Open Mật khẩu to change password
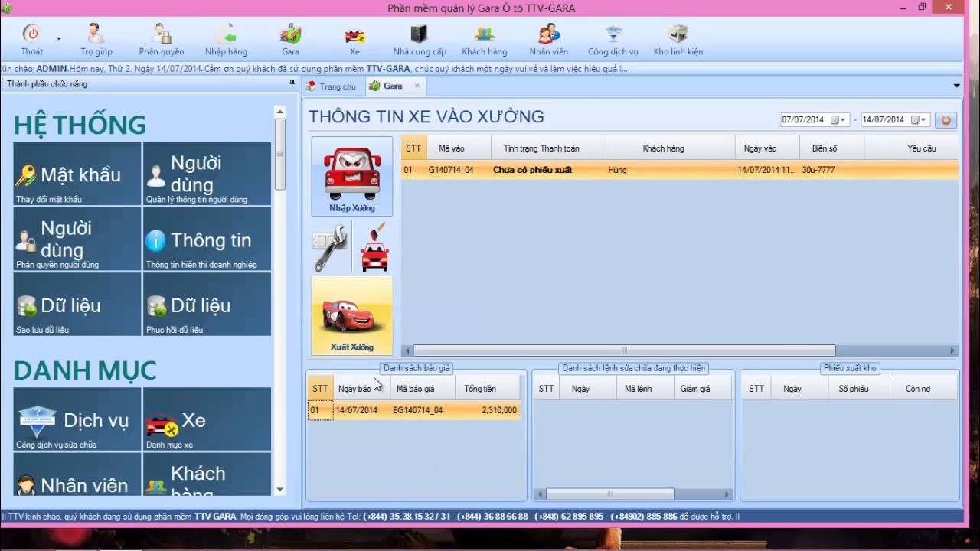The height and width of the screenshot is (551, 980). pyautogui.click(x=77, y=174)
